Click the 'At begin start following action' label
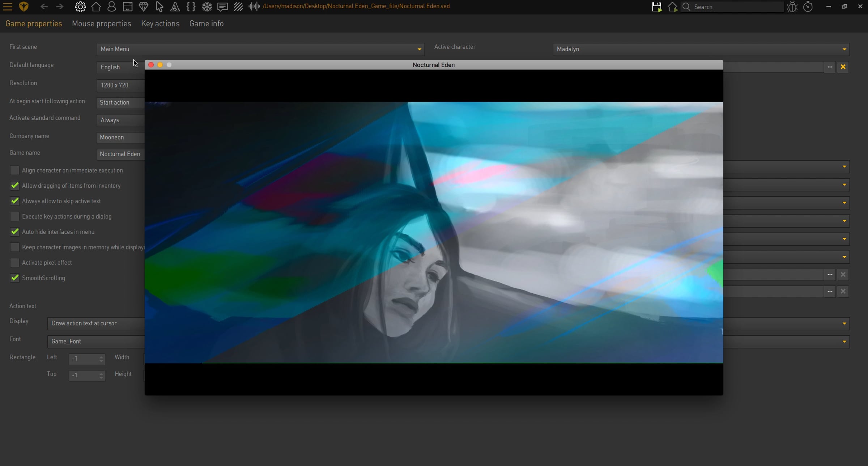 47,101
